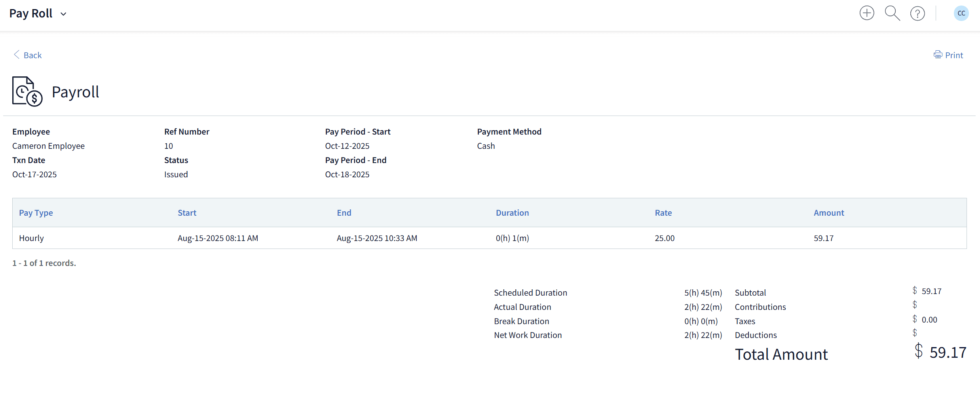Open the add new (plus) icon
The image size is (980, 410).
[867, 13]
